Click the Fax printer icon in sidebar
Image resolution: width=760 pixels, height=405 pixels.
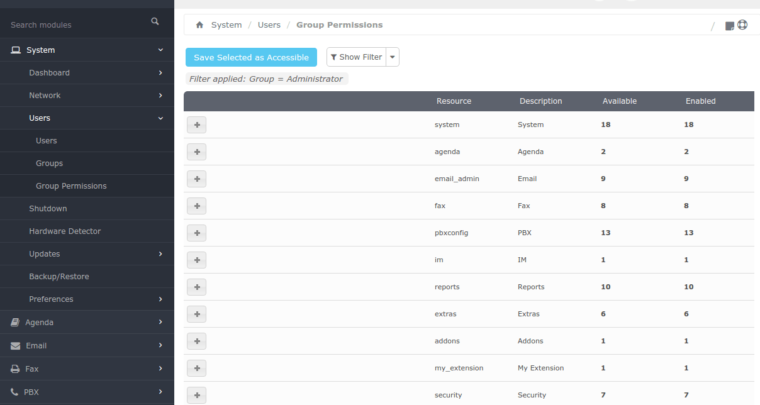pos(14,368)
